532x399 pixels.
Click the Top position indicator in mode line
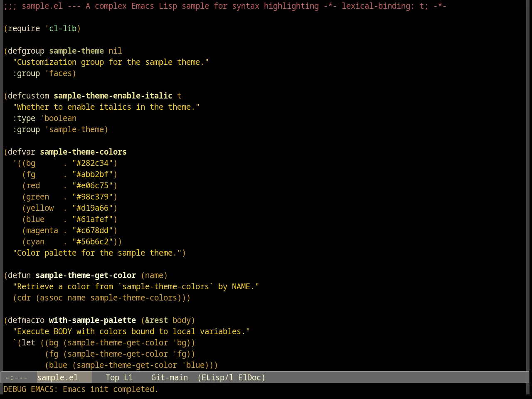tap(113, 377)
